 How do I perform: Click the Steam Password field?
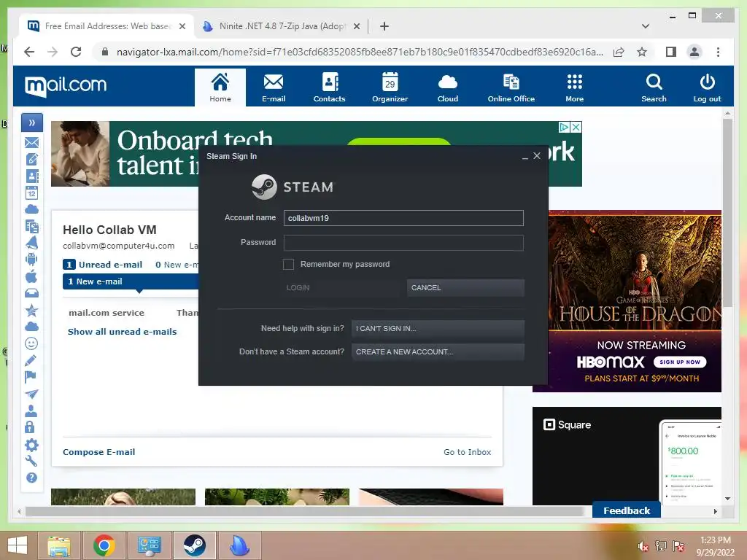[403, 243]
